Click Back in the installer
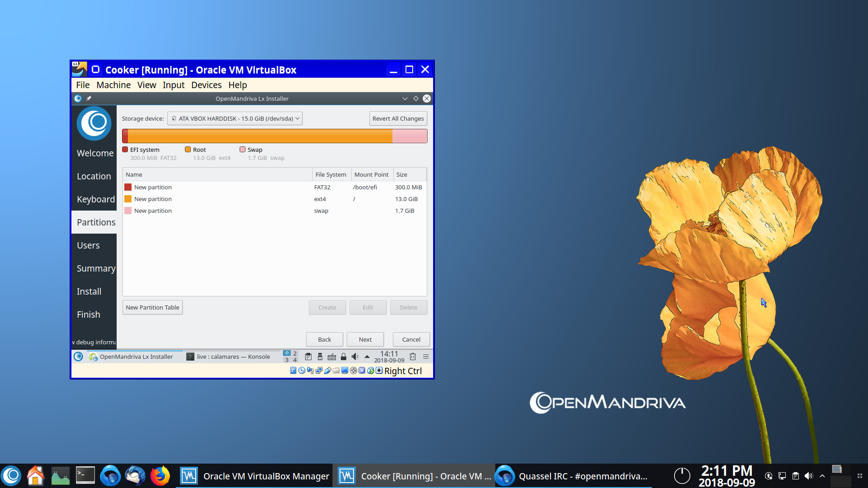Image resolution: width=868 pixels, height=488 pixels. click(x=325, y=339)
